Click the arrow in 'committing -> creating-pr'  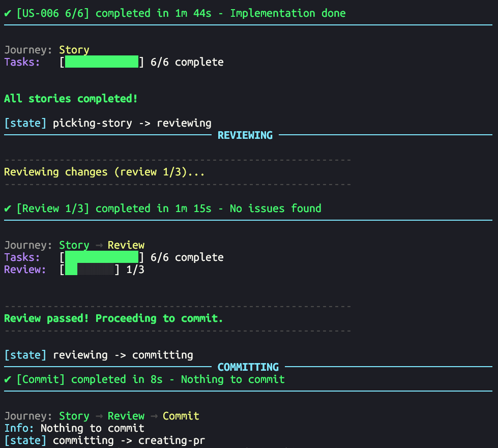pos(126,440)
